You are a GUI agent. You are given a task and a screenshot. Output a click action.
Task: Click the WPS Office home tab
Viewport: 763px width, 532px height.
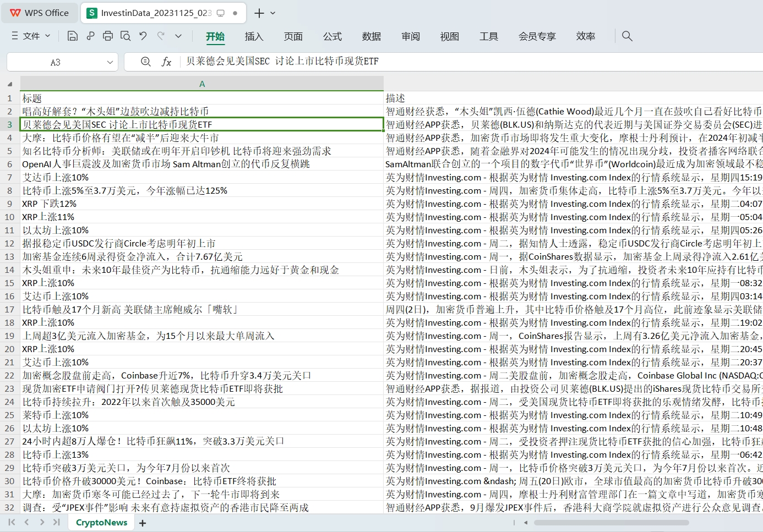(40, 13)
